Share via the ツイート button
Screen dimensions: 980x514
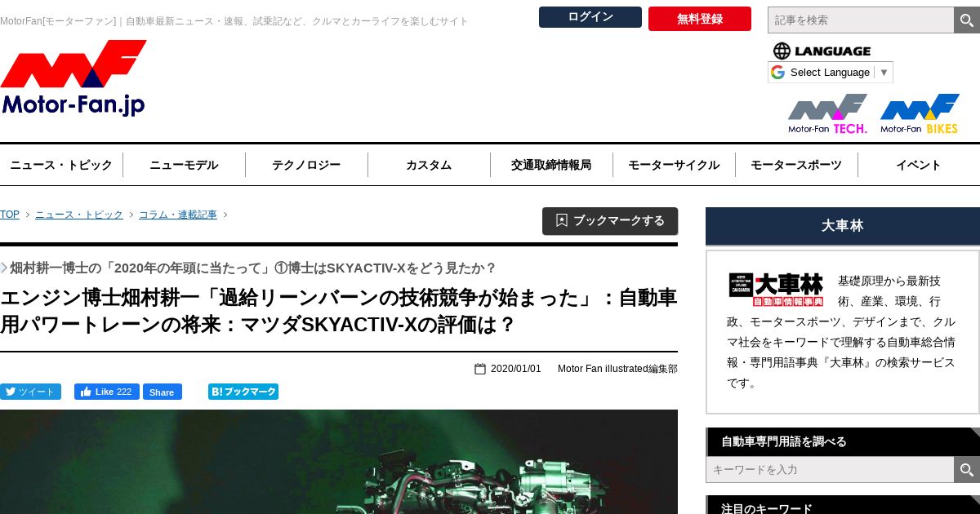click(30, 392)
